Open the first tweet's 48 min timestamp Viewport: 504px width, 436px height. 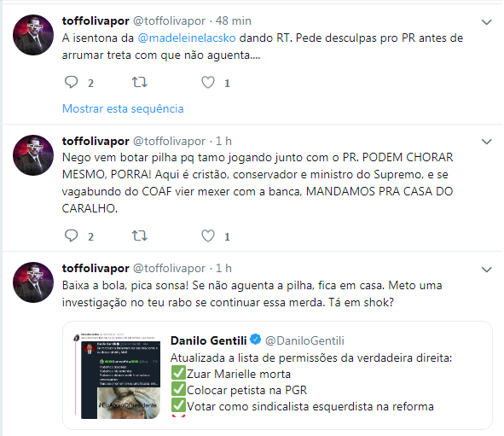pos(234,20)
